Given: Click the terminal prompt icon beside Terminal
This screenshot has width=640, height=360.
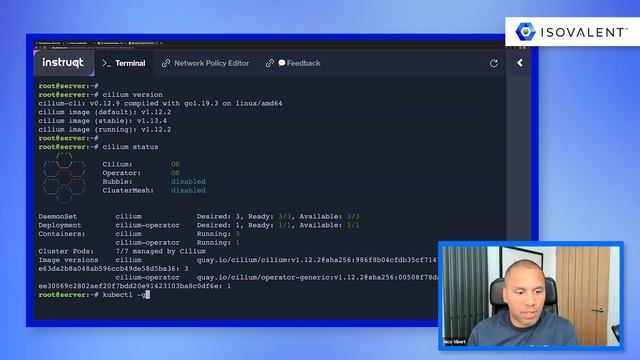Looking at the screenshot, I should pyautogui.click(x=107, y=63).
